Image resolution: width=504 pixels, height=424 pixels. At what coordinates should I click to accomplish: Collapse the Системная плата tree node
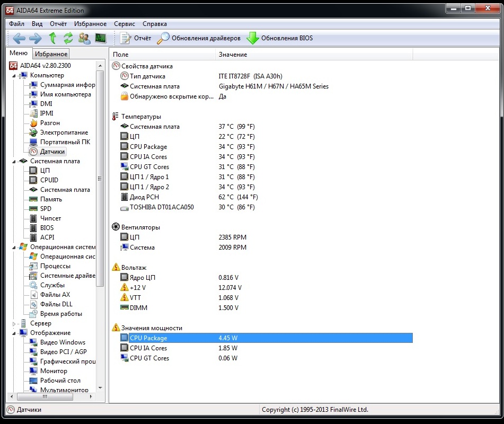click(x=14, y=162)
